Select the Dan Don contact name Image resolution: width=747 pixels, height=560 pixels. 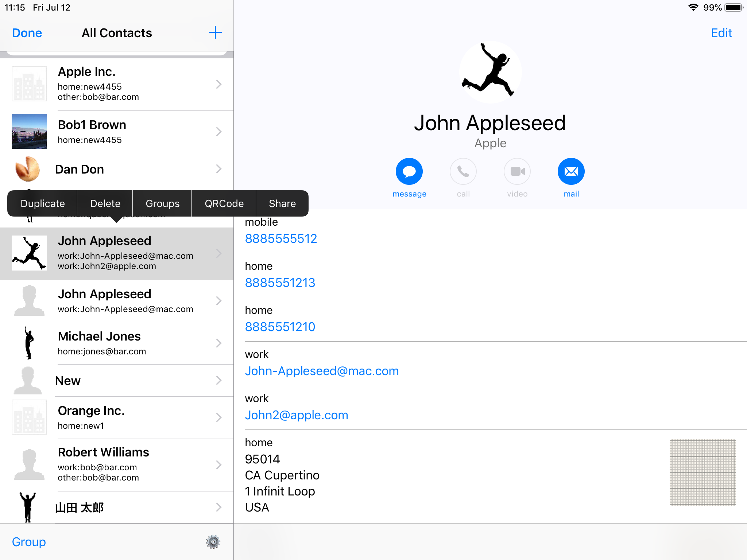(80, 169)
